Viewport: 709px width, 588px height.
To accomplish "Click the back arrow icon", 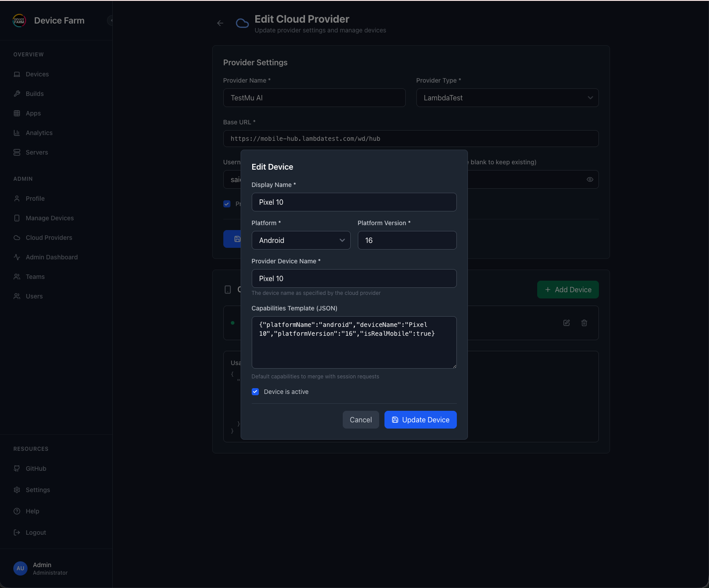I will pyautogui.click(x=220, y=23).
